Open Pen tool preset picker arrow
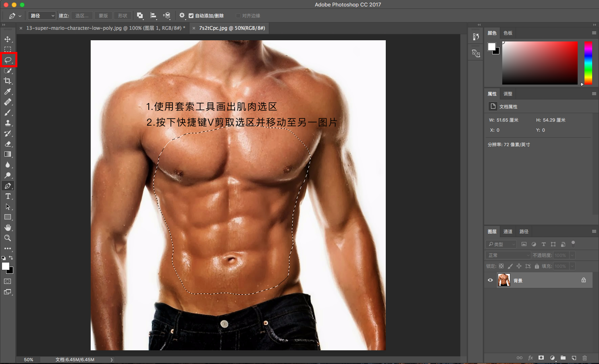This screenshot has width=599, height=364. click(20, 16)
